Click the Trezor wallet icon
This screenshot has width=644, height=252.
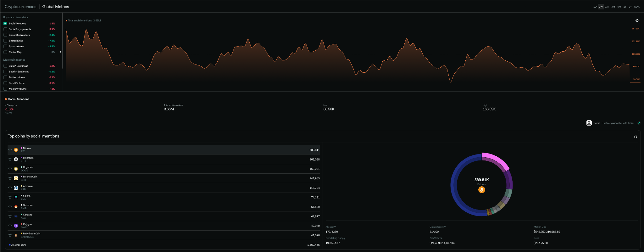tap(589, 123)
